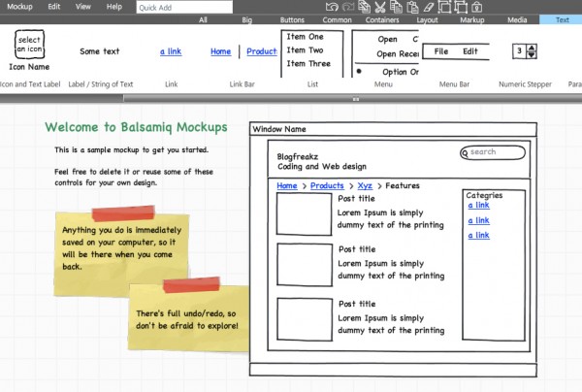Cut selection with the scissors icon
Screen dimensions: 582x392
pyautogui.click(x=380, y=7)
